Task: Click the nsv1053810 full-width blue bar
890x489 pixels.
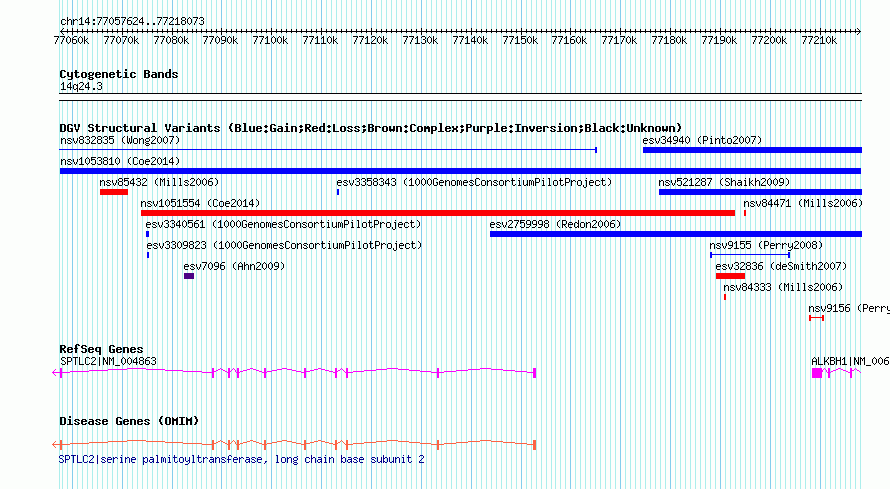Action: [x=460, y=171]
